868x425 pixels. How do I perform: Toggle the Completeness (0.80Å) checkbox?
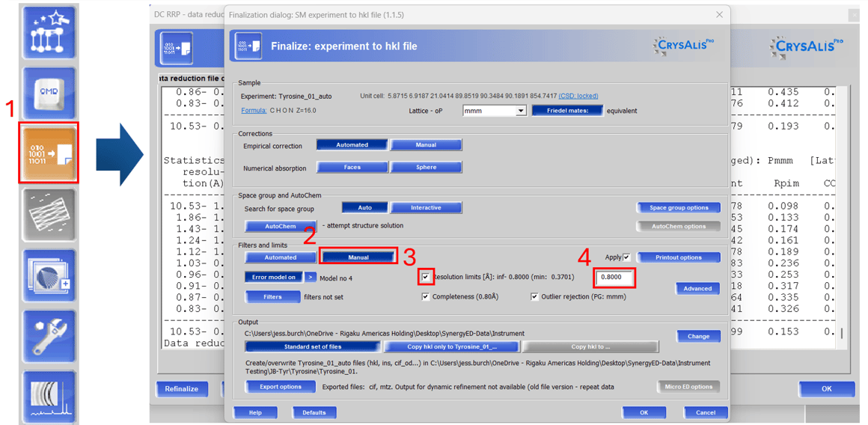coord(425,296)
